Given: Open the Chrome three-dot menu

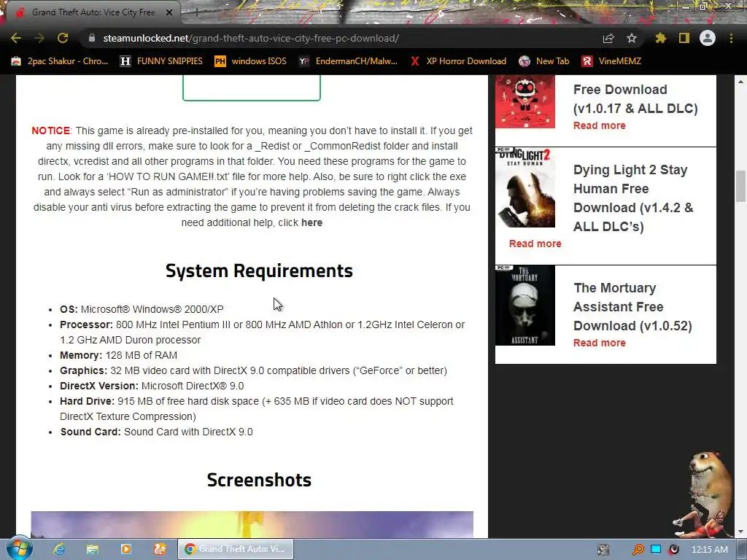Looking at the screenshot, I should [x=731, y=38].
